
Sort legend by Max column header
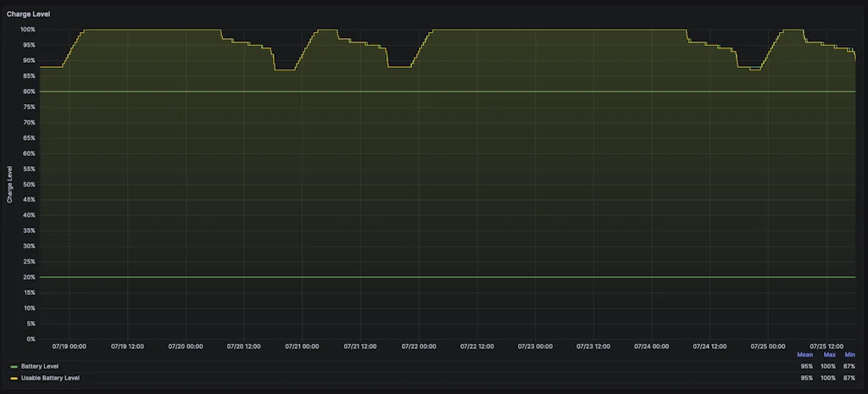click(829, 354)
